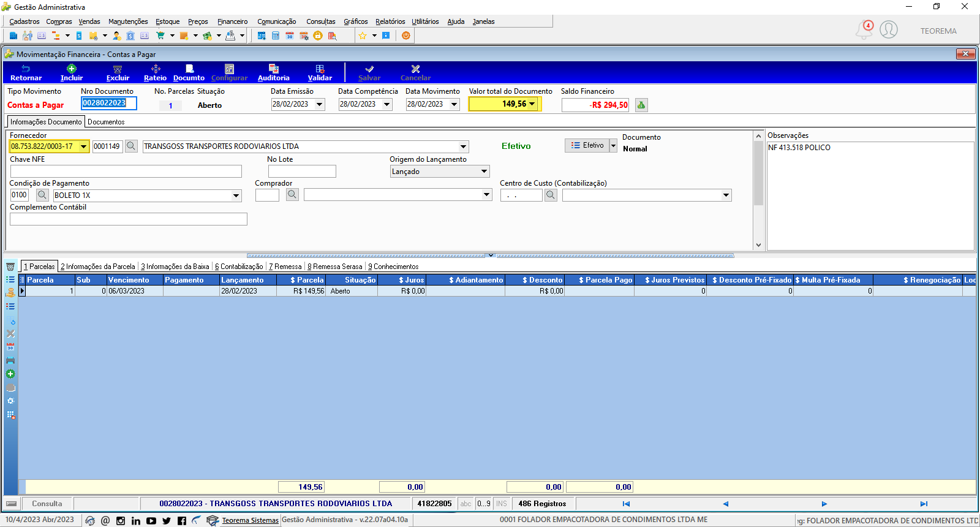
Task: Click the Complemento Contábil field
Action: click(129, 219)
